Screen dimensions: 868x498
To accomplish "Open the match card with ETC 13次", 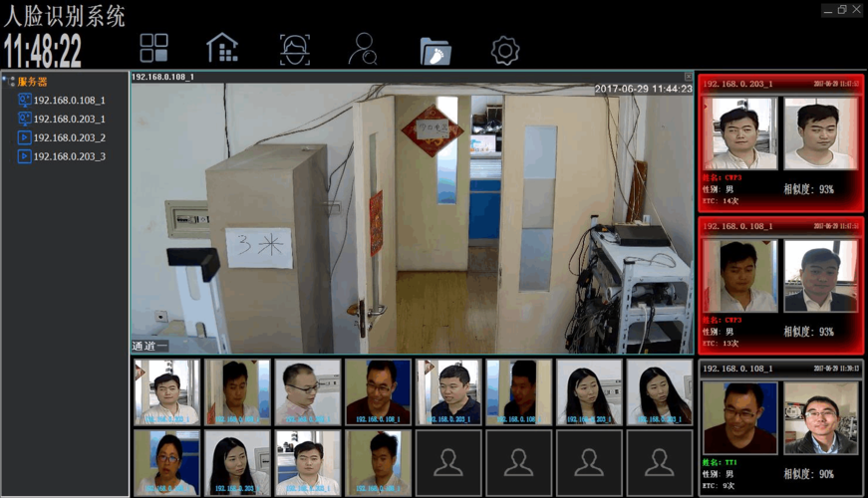I will 780,285.
